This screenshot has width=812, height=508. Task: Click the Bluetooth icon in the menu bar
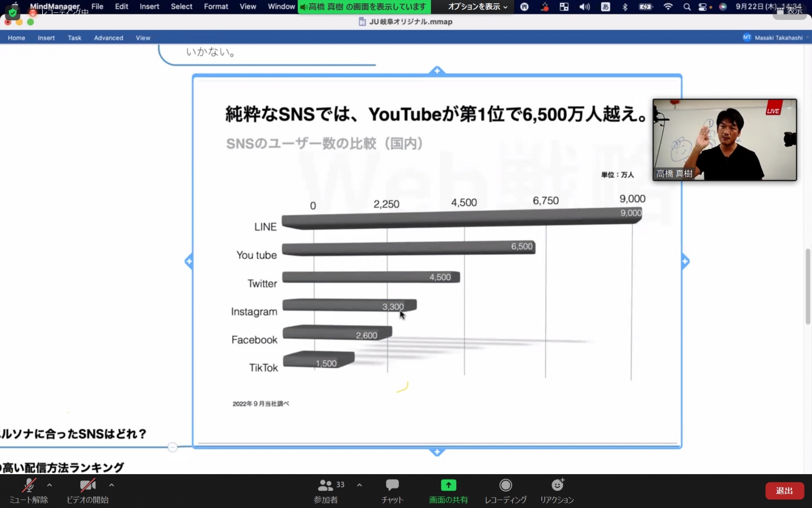pos(625,7)
